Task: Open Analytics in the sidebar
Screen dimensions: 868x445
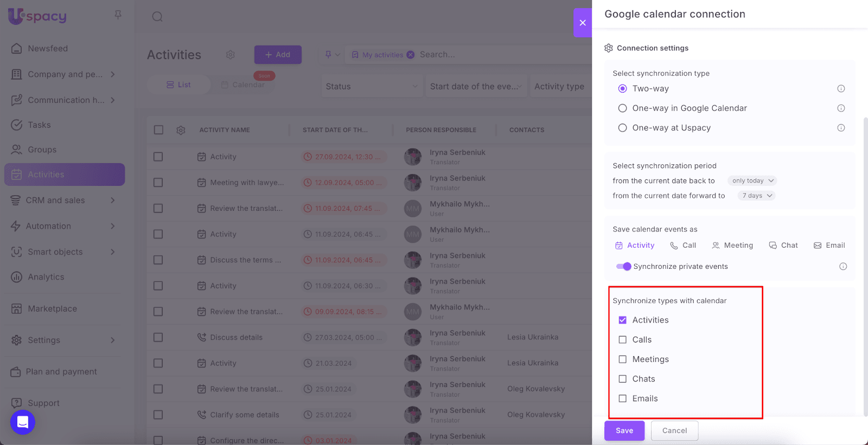Action: coord(46,277)
